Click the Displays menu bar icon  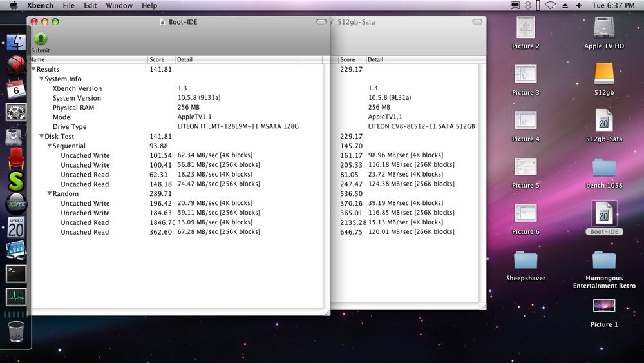[515, 5]
